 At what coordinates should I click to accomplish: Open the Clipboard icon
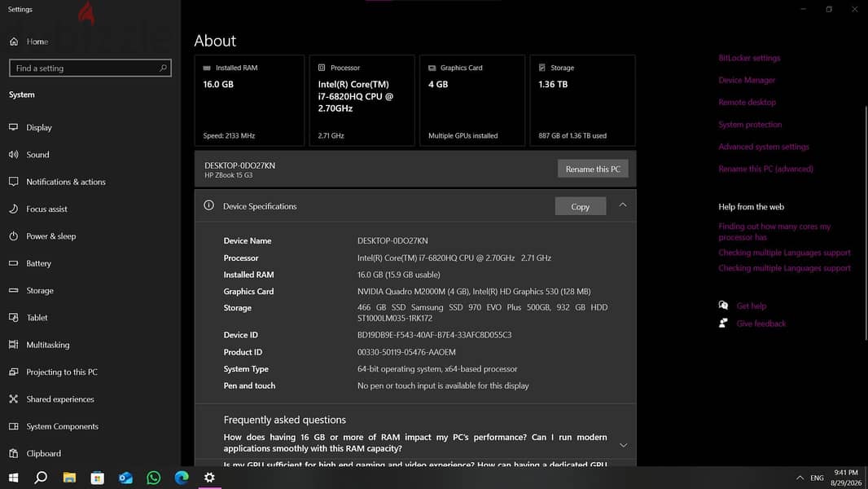[14, 453]
